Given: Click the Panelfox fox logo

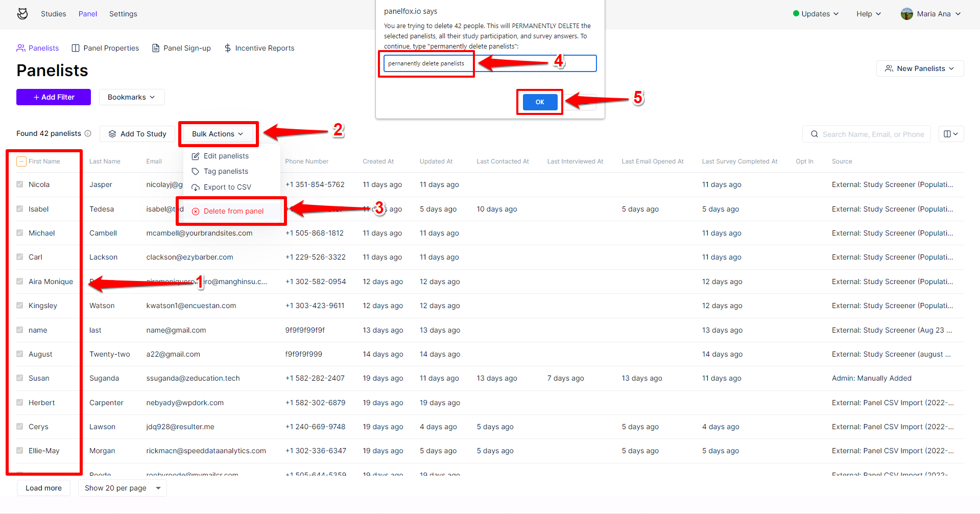Looking at the screenshot, I should pyautogui.click(x=22, y=14).
